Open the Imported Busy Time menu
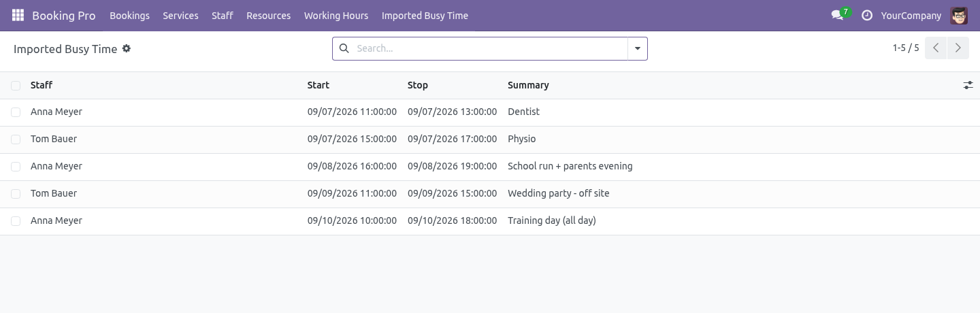This screenshot has width=980, height=313. (425, 15)
